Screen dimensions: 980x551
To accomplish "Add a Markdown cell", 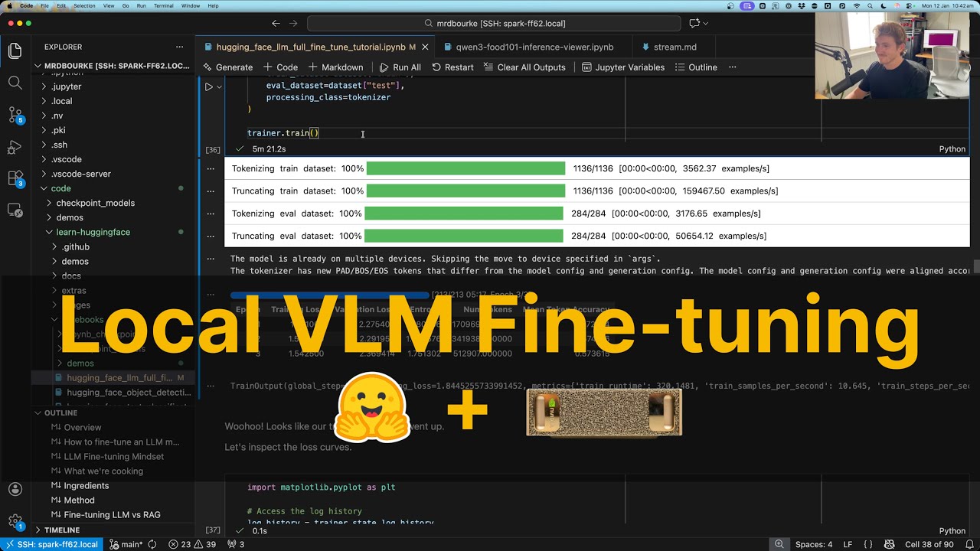I will point(335,67).
